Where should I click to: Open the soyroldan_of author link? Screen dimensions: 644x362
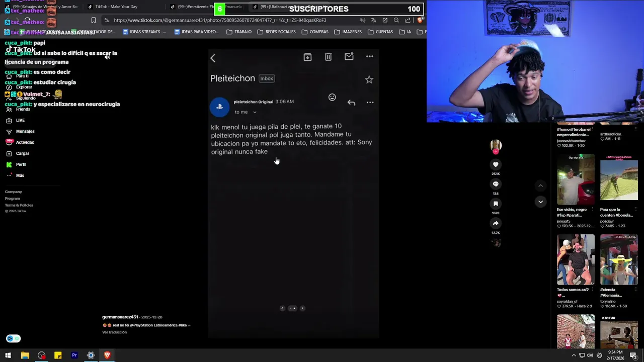(567, 301)
